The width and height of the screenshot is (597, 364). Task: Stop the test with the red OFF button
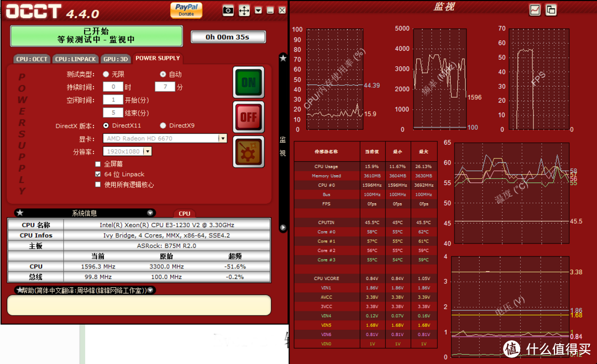(x=249, y=117)
